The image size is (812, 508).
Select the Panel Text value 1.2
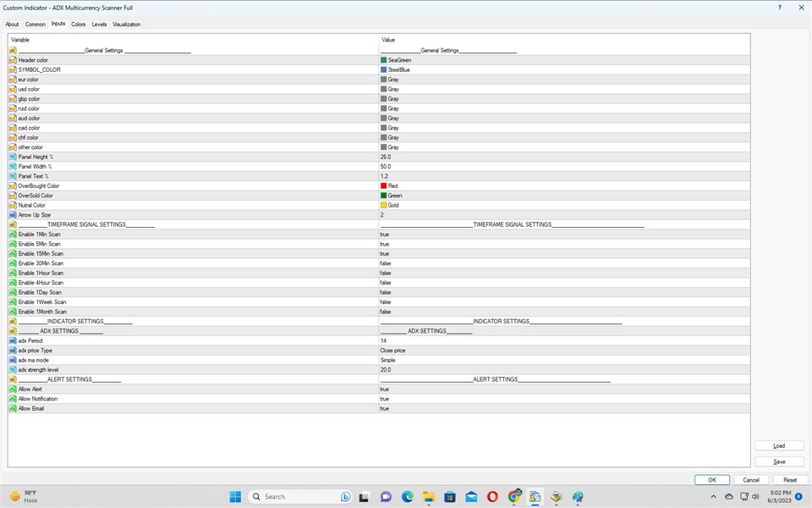coord(384,176)
